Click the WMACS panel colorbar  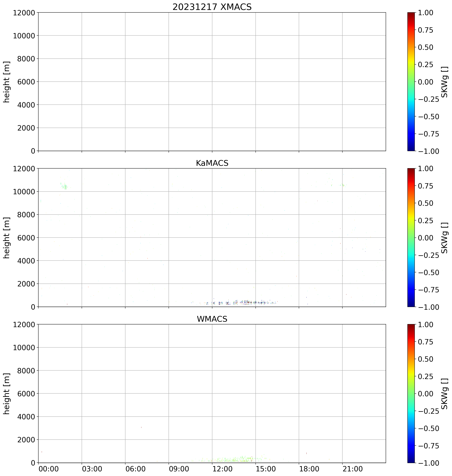[x=411, y=393]
